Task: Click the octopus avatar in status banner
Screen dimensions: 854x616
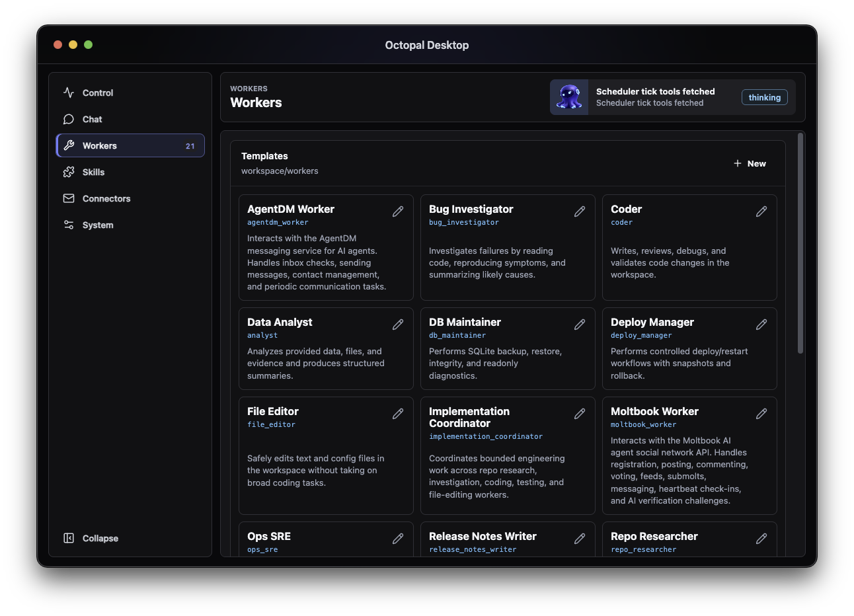Action: click(x=569, y=97)
